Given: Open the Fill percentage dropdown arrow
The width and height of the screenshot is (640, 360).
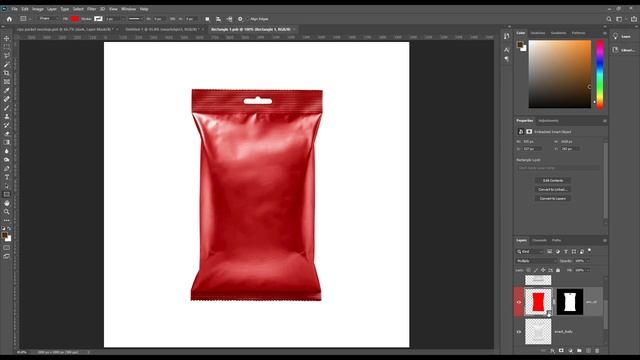Looking at the screenshot, I should pyautogui.click(x=588, y=270).
